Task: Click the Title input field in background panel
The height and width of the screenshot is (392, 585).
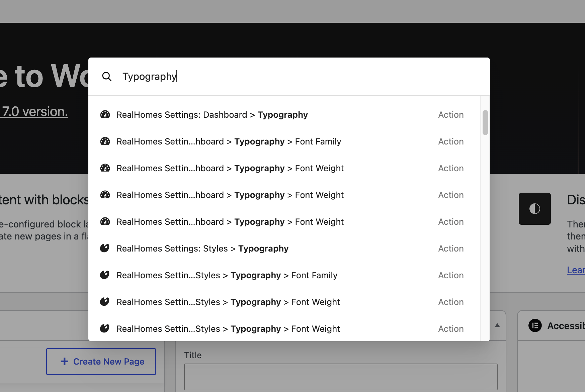Action: 341,377
